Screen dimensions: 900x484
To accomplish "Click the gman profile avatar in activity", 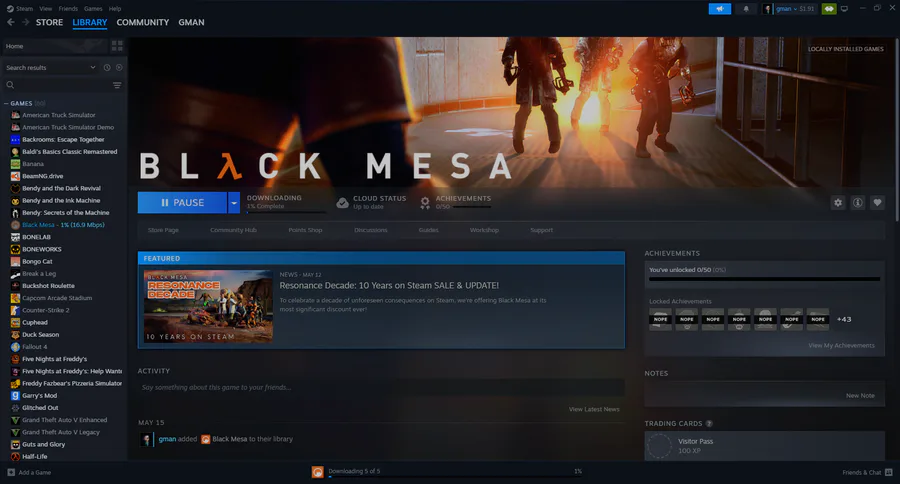I will (146, 439).
